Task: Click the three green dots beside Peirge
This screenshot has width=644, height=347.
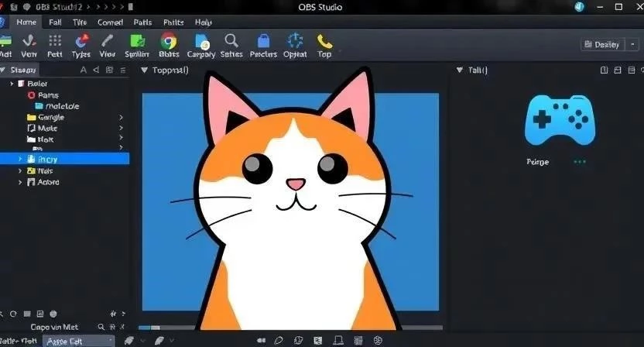Action: click(x=579, y=162)
